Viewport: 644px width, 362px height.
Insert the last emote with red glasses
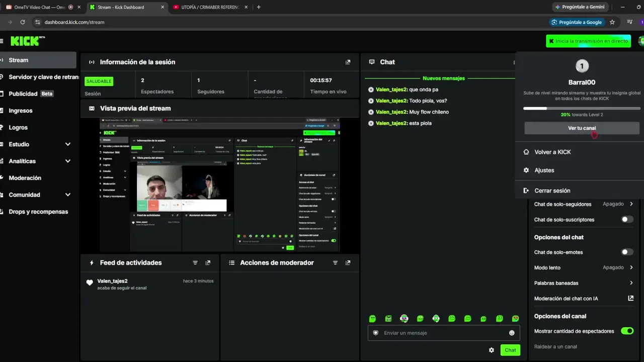click(x=515, y=318)
